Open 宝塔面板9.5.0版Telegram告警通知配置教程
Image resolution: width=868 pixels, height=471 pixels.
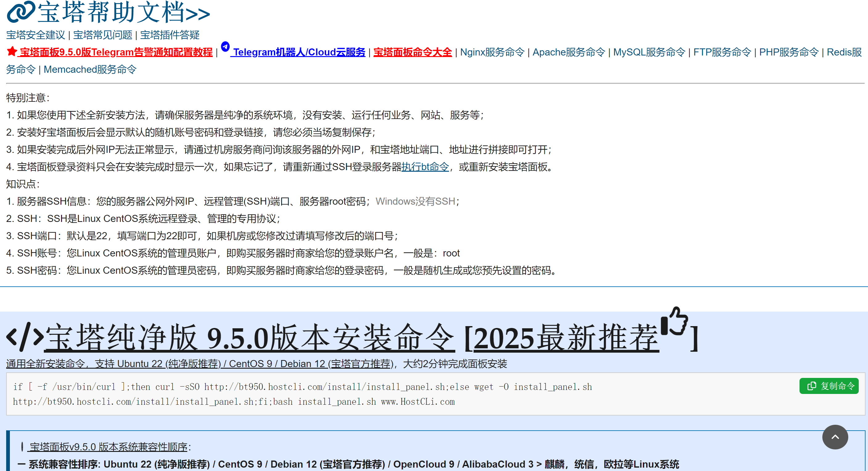[x=116, y=52]
